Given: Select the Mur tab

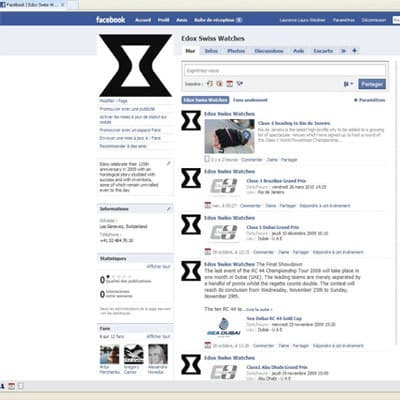Looking at the screenshot, I should coord(190,51).
